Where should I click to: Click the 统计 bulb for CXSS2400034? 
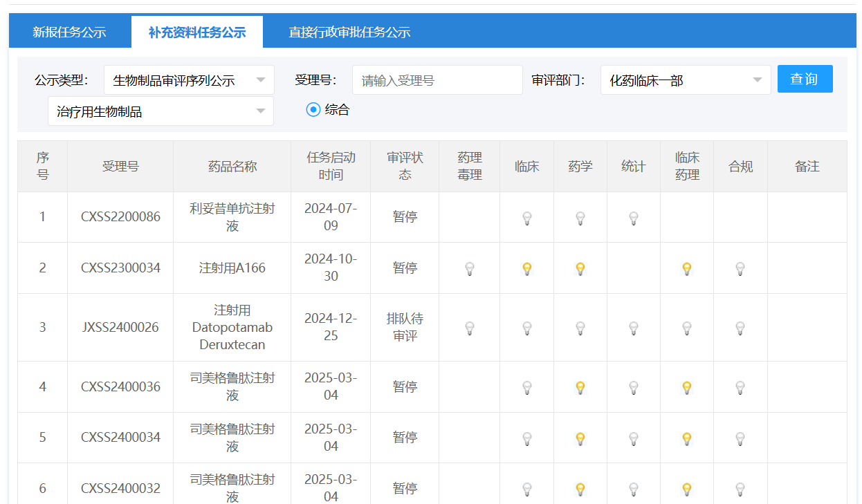(x=634, y=438)
